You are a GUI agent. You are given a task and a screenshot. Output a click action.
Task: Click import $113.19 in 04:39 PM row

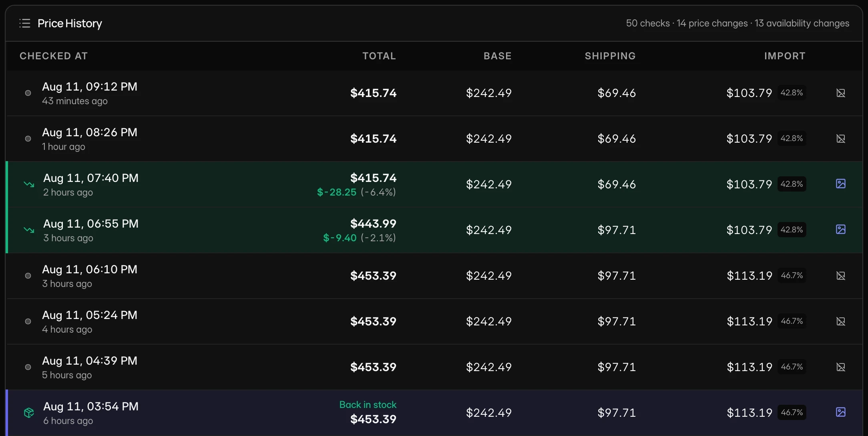click(749, 367)
